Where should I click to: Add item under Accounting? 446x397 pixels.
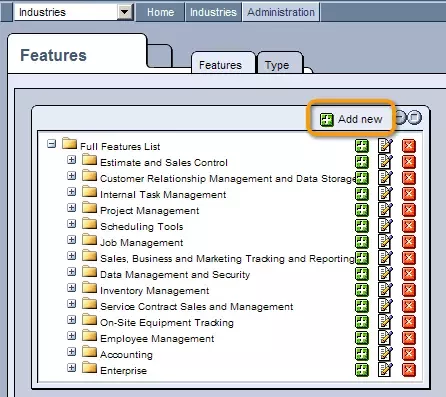tap(362, 354)
